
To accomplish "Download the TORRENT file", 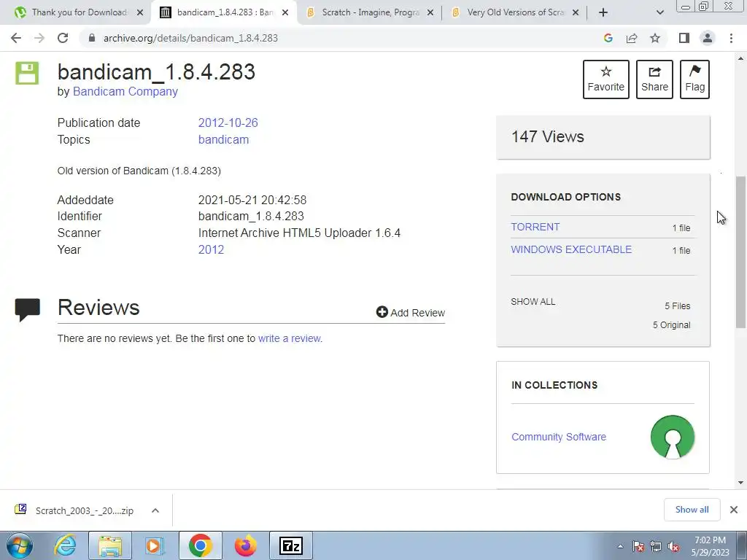I will 535,227.
